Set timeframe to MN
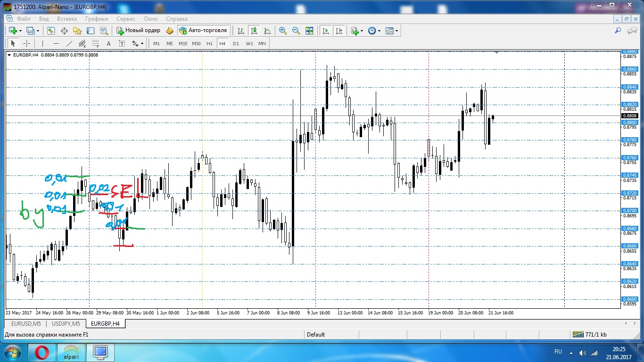Viewport: 644px width, 362px height. pyautogui.click(x=262, y=43)
